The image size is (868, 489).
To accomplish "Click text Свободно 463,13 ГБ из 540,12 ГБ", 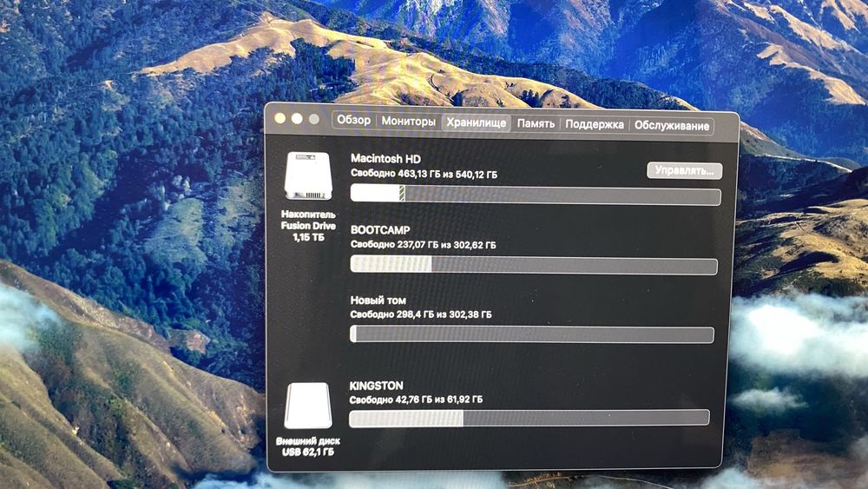I will click(424, 174).
